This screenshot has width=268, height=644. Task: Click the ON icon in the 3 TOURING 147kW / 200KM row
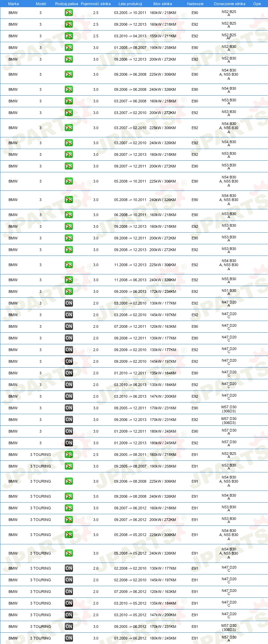[69, 615]
